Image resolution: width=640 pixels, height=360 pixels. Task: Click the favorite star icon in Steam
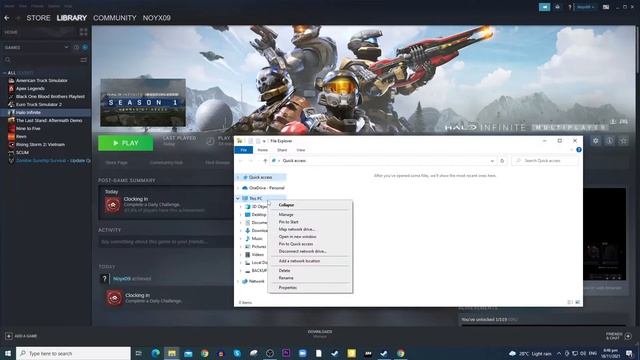coord(623,141)
